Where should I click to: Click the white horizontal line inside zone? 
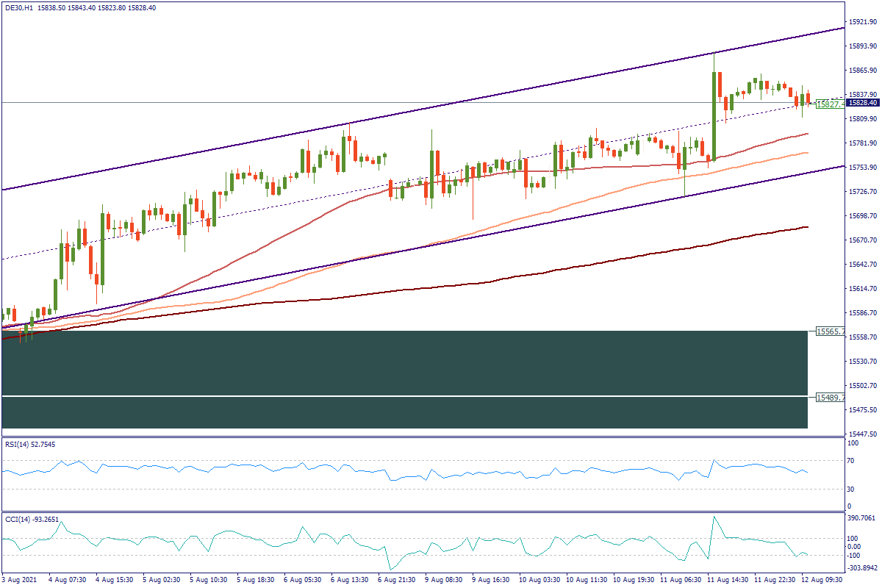[x=404, y=396]
